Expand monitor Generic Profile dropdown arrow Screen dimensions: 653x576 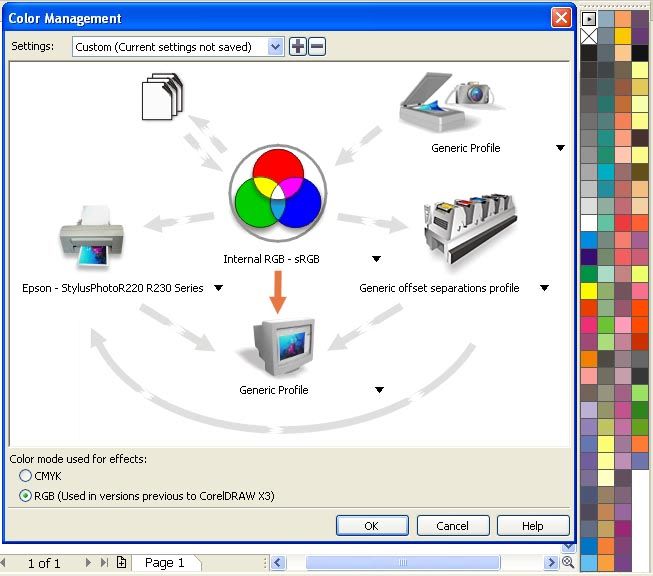(379, 390)
